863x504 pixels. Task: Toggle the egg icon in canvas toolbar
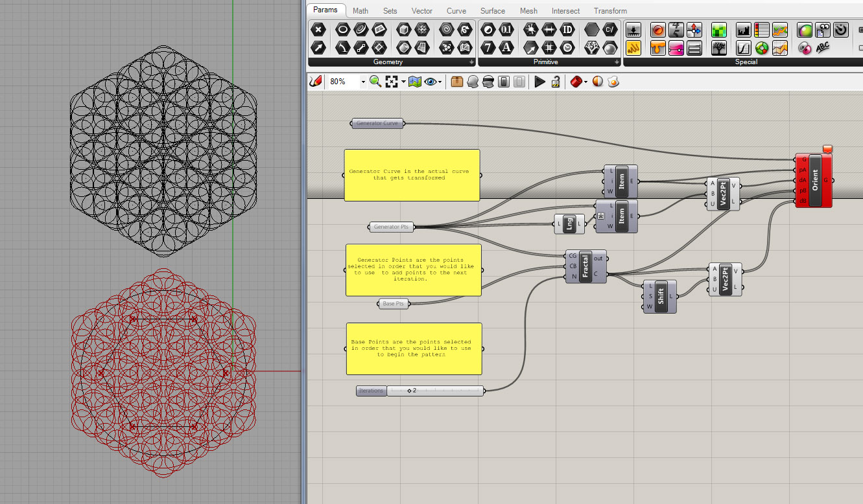click(613, 82)
